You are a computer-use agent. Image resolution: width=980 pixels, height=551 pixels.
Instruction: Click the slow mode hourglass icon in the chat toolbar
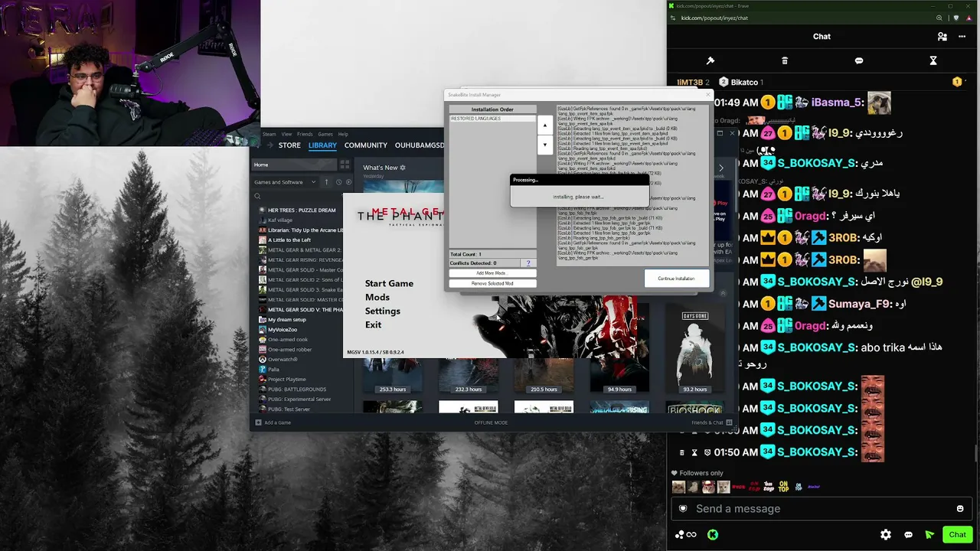933,60
